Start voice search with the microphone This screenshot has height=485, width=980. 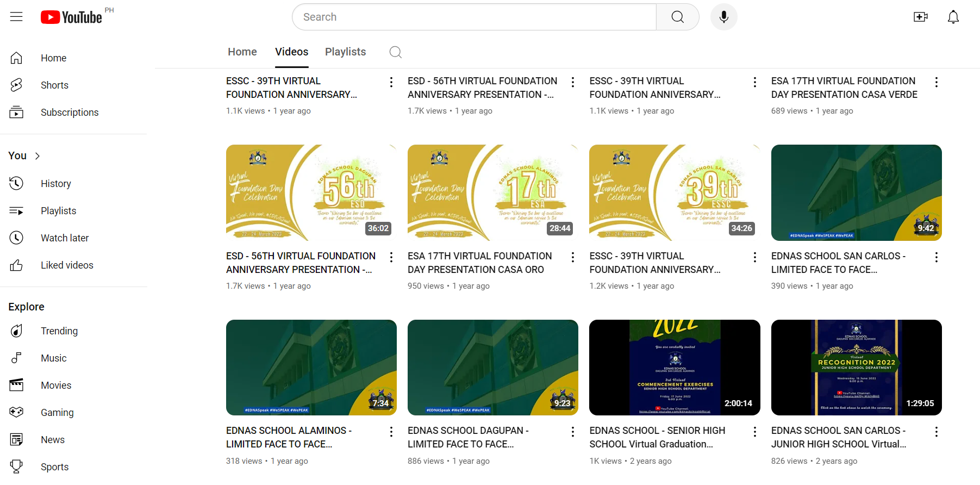pos(724,17)
